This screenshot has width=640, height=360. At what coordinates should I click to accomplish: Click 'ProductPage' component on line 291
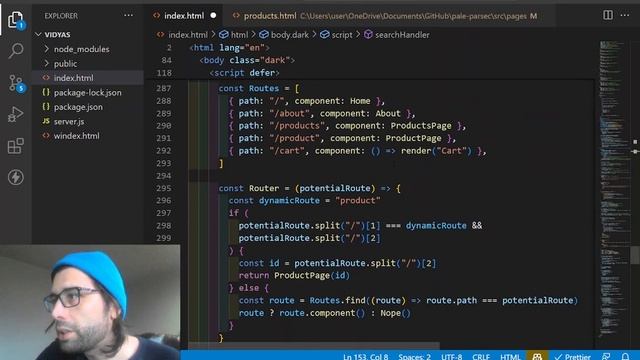click(413, 138)
